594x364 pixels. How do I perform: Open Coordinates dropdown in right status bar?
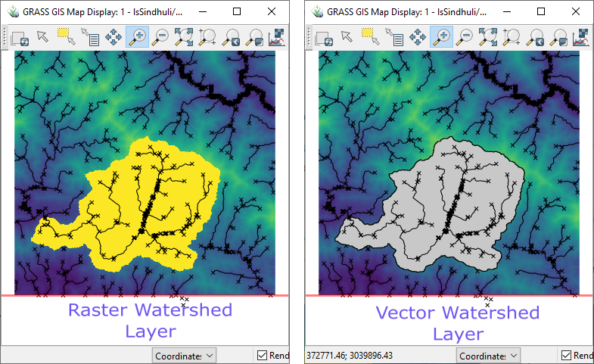click(489, 356)
